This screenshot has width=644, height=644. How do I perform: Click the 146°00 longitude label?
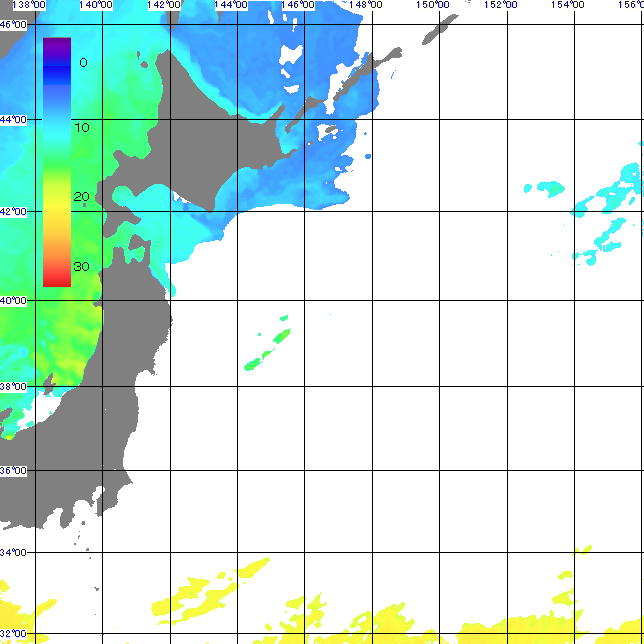click(298, 5)
